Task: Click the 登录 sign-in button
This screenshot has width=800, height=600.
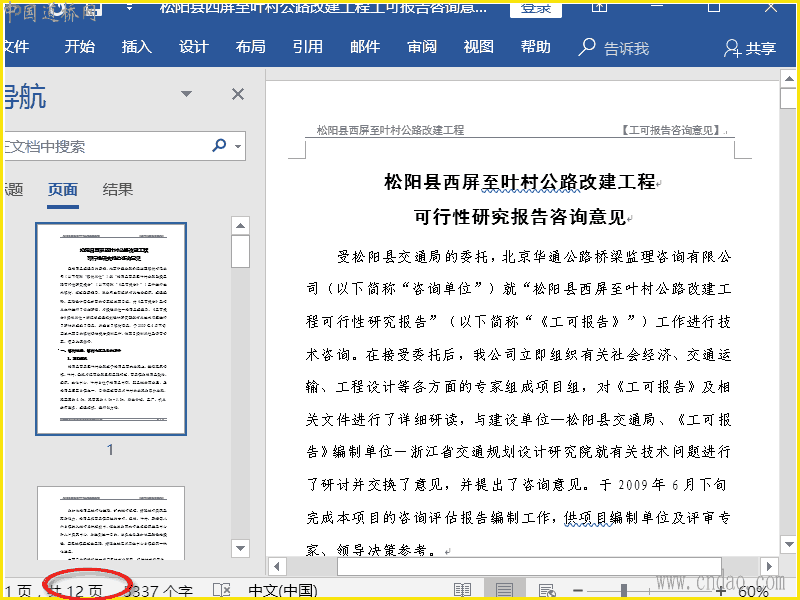Action: tap(535, 8)
